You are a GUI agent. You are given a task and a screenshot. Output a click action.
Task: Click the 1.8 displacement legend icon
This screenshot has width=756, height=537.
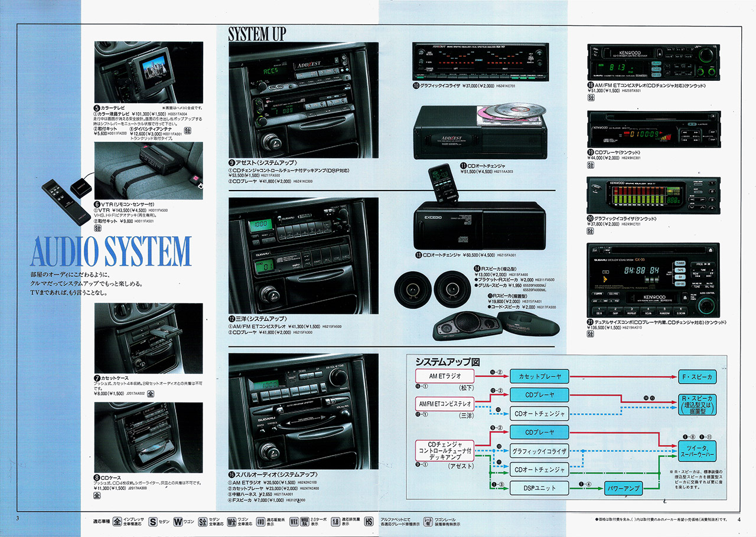coord(335,522)
